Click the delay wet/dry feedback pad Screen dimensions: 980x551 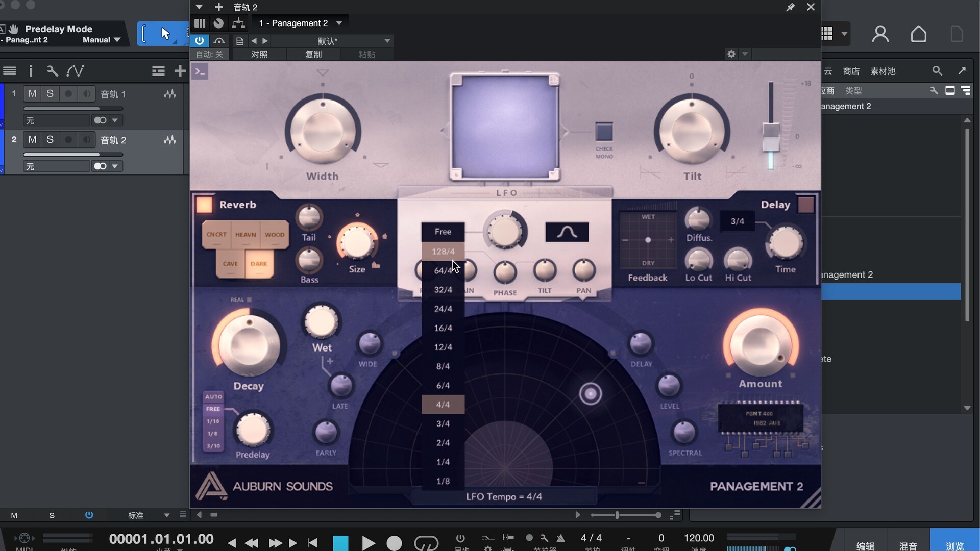648,240
